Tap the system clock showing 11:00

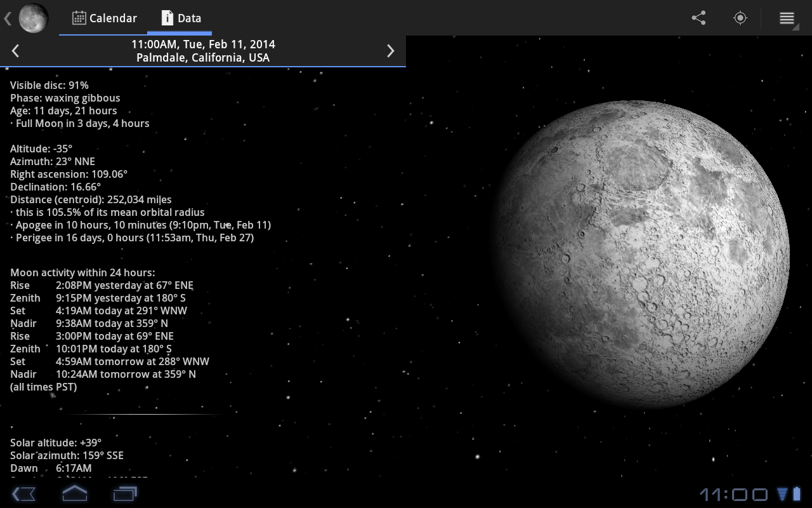pyautogui.click(x=733, y=494)
